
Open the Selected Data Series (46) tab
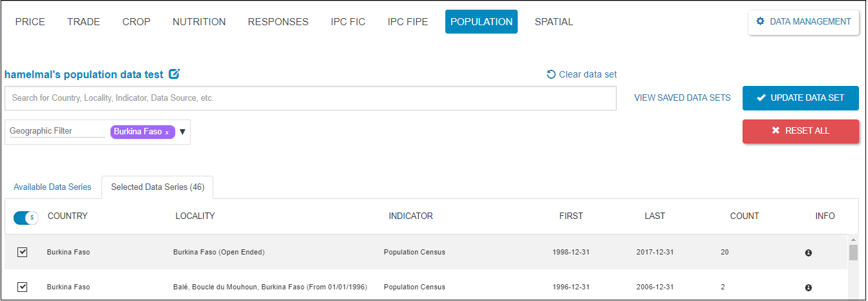tap(158, 187)
